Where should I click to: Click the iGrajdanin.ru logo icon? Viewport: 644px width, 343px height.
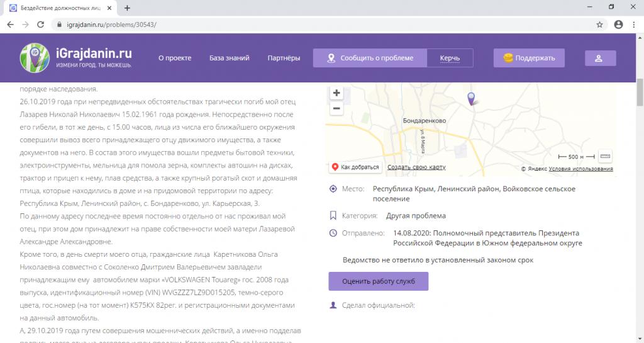click(x=34, y=57)
